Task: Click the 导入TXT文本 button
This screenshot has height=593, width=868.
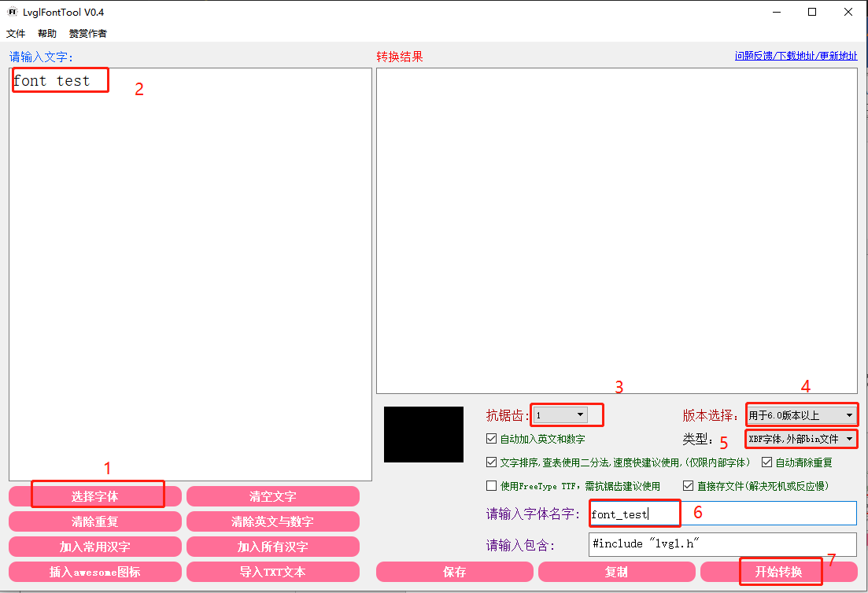Action: tap(273, 572)
